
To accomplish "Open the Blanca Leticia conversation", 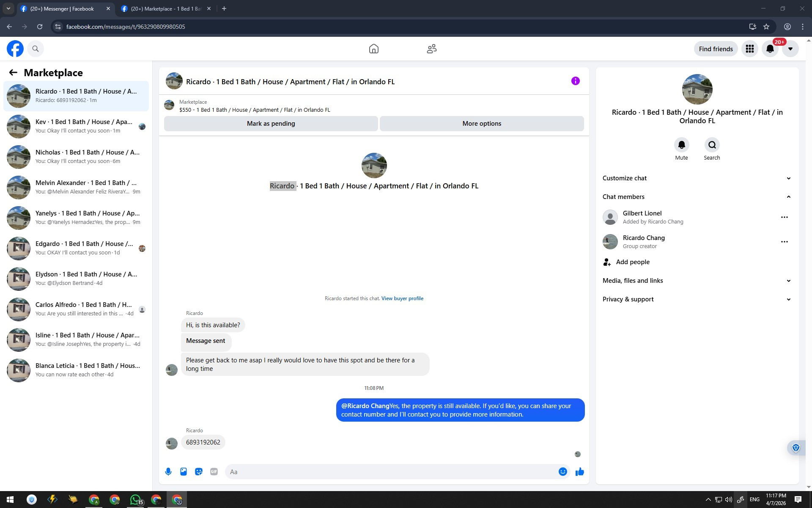I will [x=76, y=370].
